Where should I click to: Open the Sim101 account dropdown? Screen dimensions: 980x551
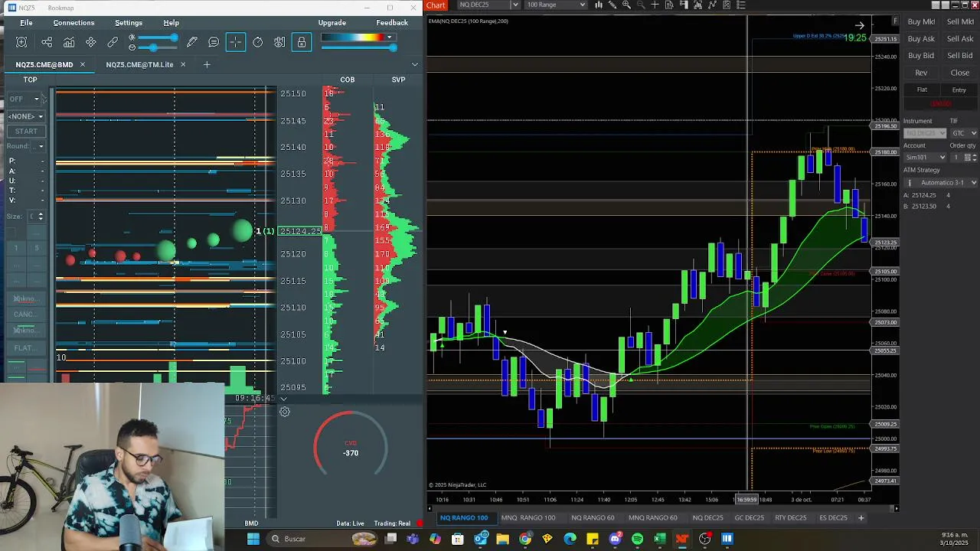coord(925,158)
